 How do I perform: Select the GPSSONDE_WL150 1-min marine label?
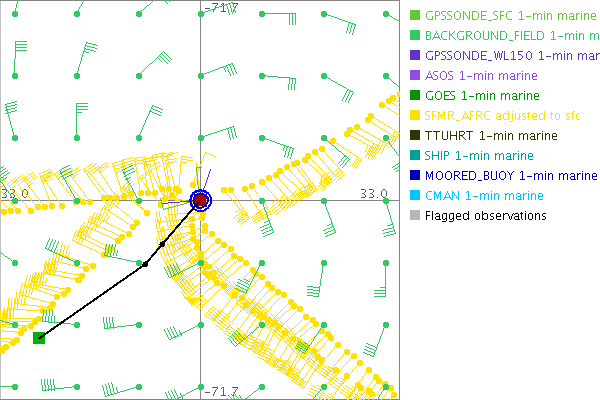pyautogui.click(x=511, y=56)
